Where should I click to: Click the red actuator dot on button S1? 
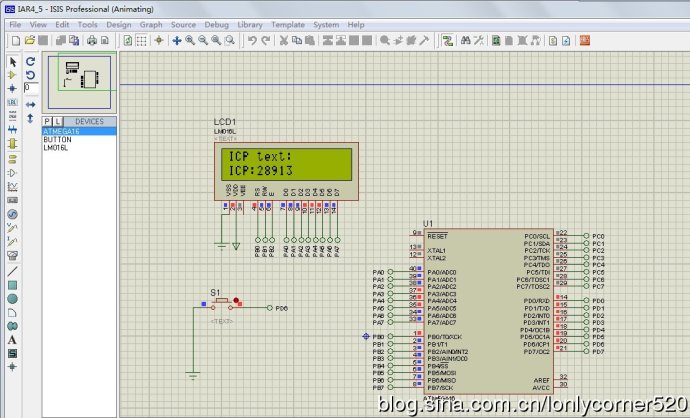236,300
